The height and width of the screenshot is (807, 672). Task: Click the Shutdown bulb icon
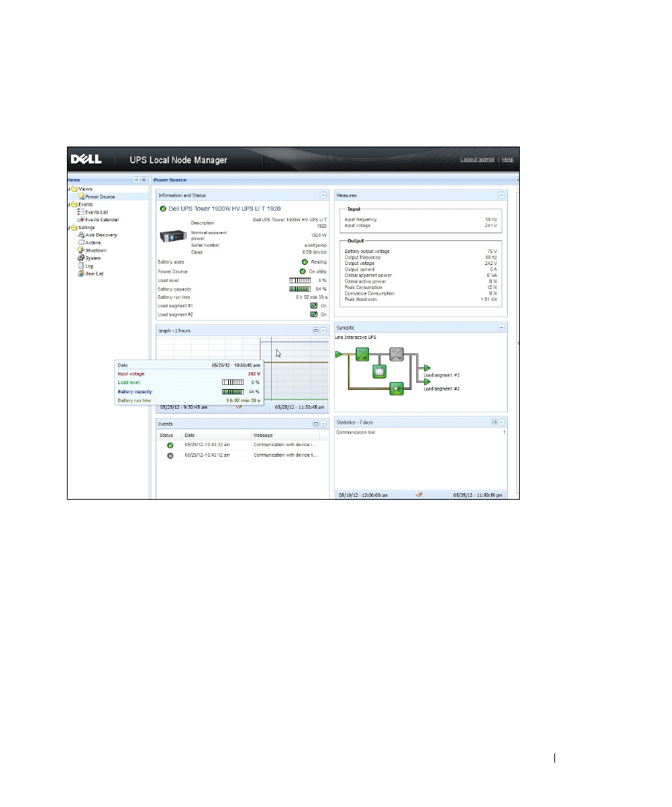[x=81, y=250]
